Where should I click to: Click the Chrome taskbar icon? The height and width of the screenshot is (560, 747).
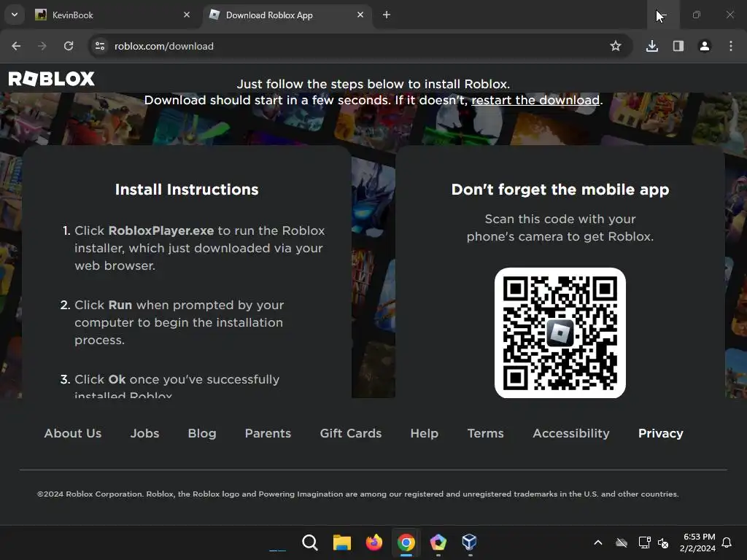[x=406, y=542]
